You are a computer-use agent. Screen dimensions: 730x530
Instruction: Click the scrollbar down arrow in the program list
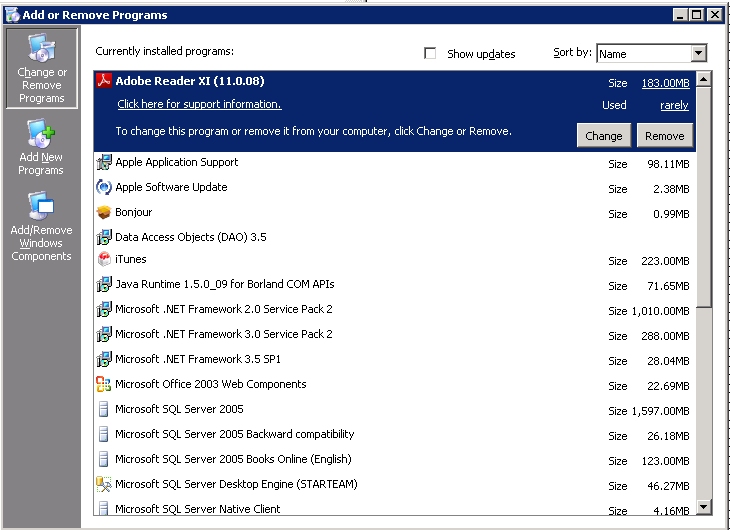(x=703, y=507)
